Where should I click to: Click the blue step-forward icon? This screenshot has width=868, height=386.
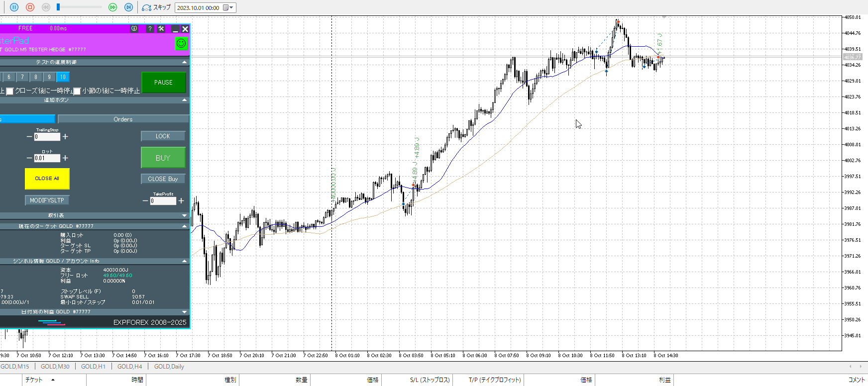128,7
